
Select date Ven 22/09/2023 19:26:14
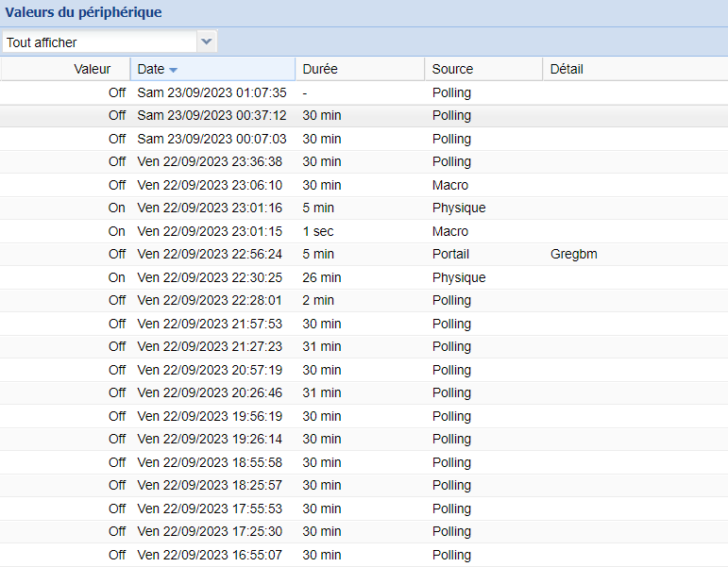pos(210,439)
